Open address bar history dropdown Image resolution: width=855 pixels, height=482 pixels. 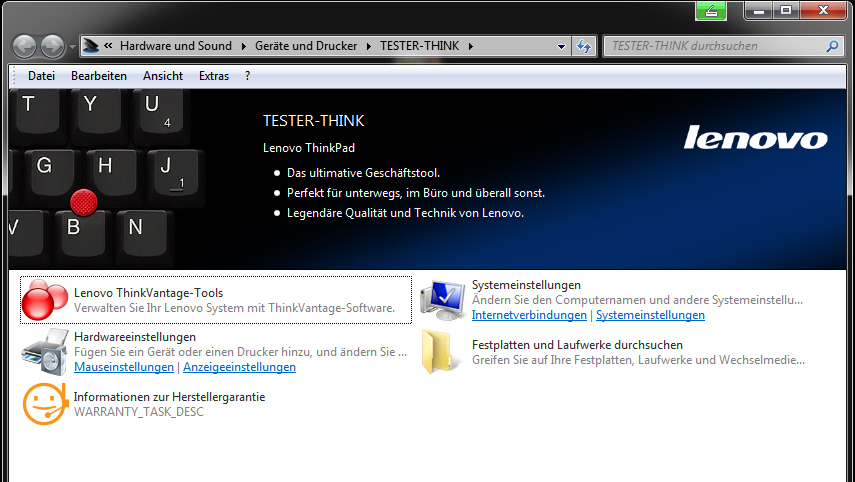click(x=561, y=47)
